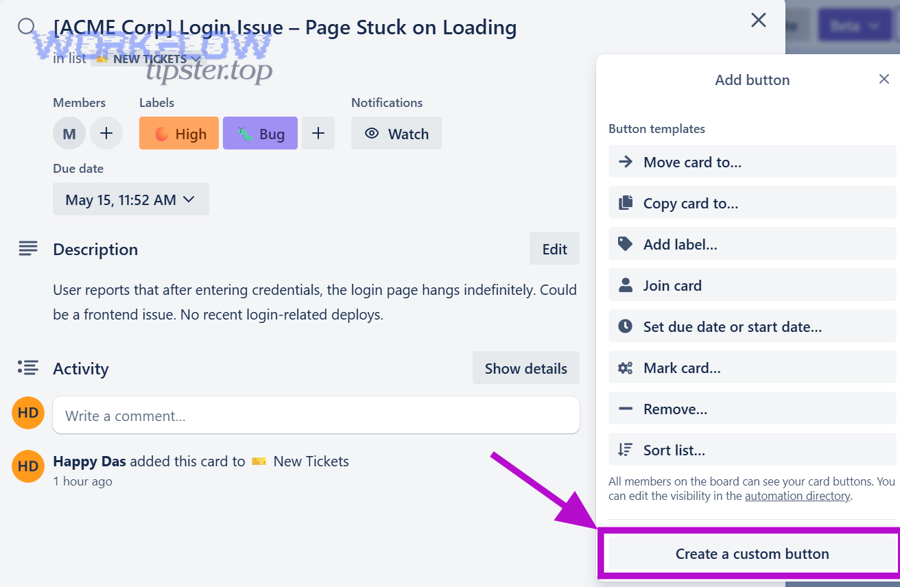The image size is (900, 587).
Task: Select Sort list template
Action: (x=752, y=450)
